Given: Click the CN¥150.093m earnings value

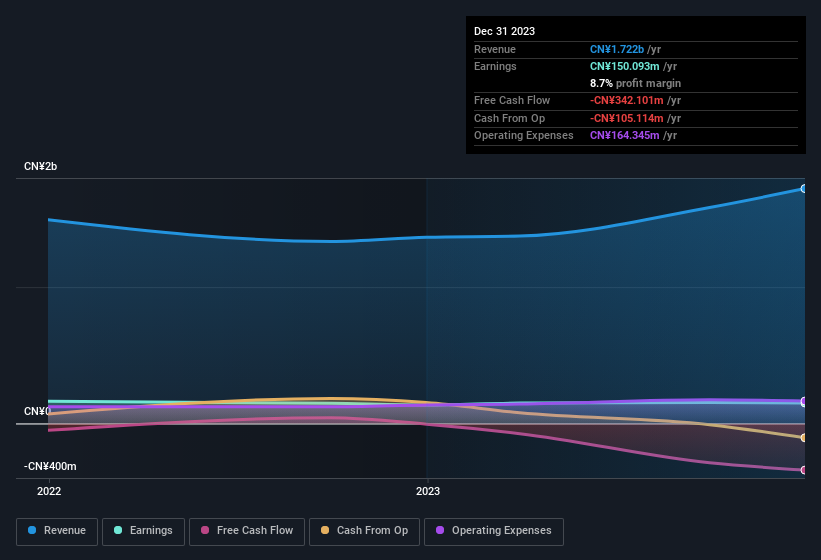Looking at the screenshot, I should click(624, 66).
